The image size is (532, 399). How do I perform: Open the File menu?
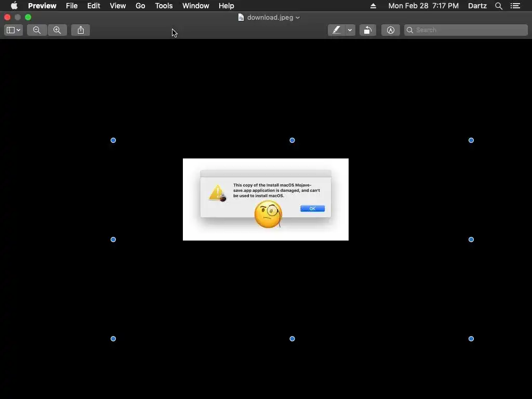click(x=72, y=6)
